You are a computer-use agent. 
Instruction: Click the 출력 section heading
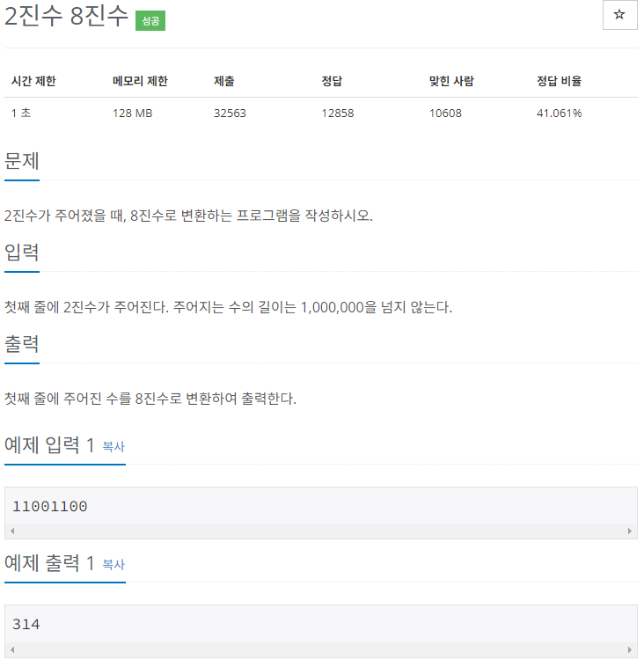click(22, 344)
